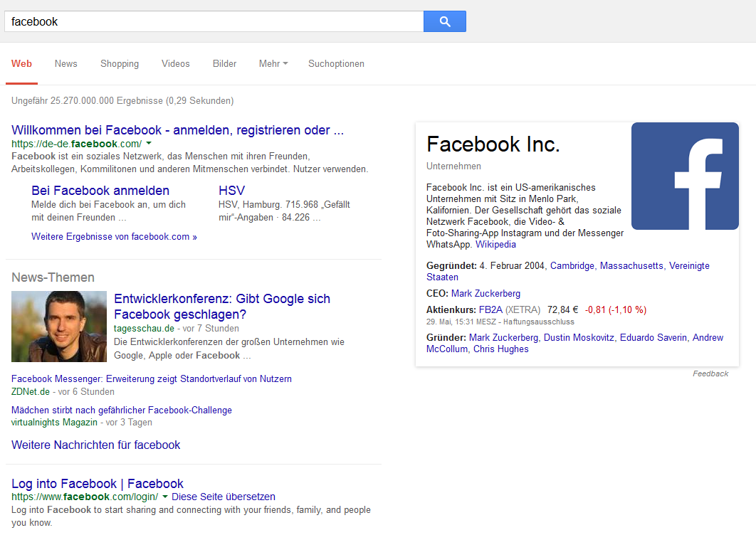Open the Wikipedia link in the knowledge panel
This screenshot has height=535, width=756.
[495, 244]
